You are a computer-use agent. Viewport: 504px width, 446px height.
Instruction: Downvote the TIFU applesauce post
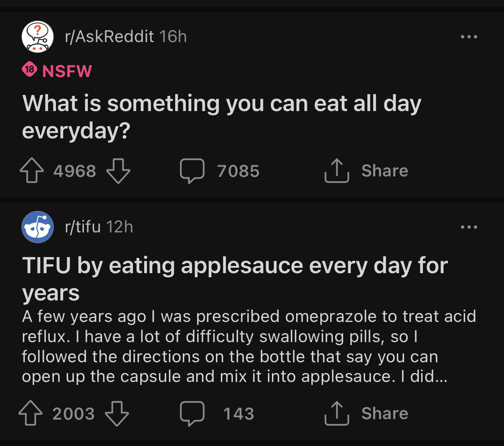(117, 413)
